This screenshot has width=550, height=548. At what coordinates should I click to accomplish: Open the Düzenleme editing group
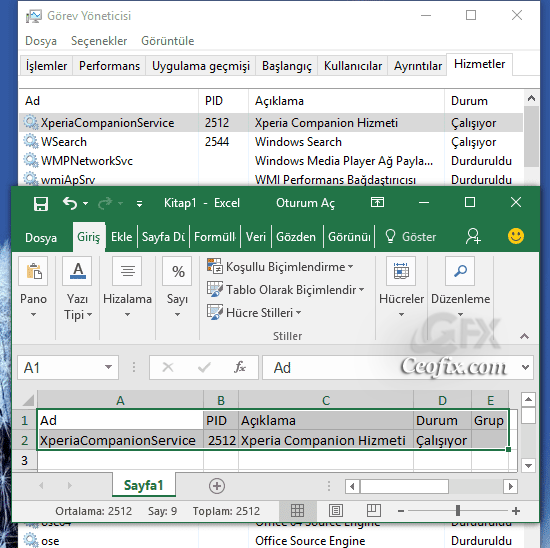point(460,288)
